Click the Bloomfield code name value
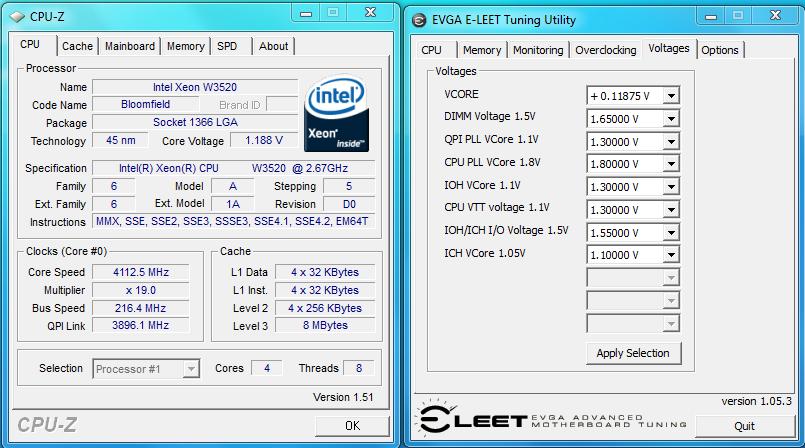Screen dimensions: 805x448 145,104
